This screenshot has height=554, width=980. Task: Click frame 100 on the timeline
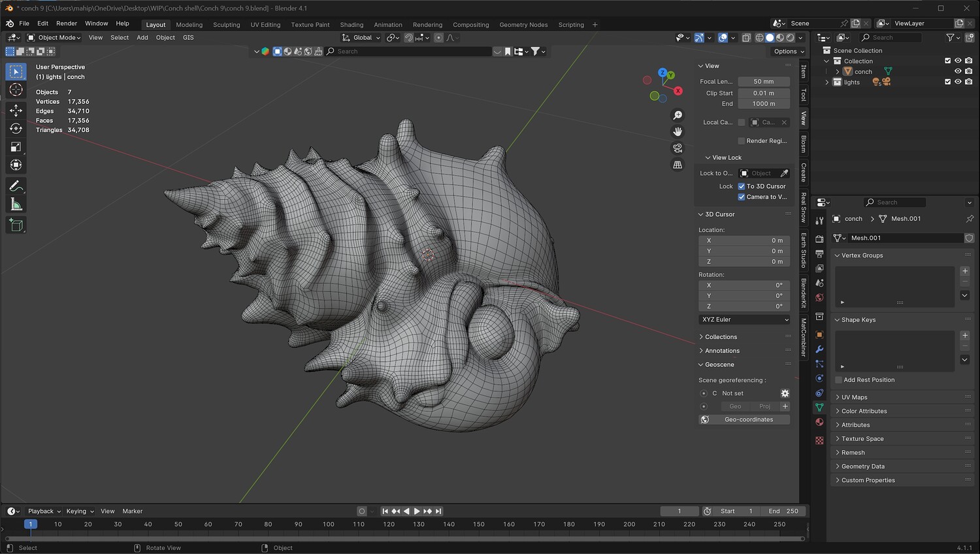(328, 524)
